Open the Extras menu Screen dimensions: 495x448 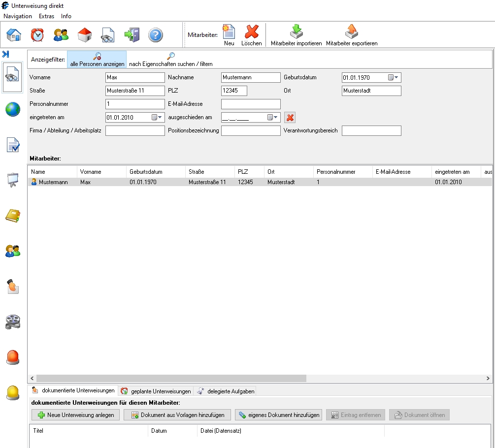(x=46, y=16)
